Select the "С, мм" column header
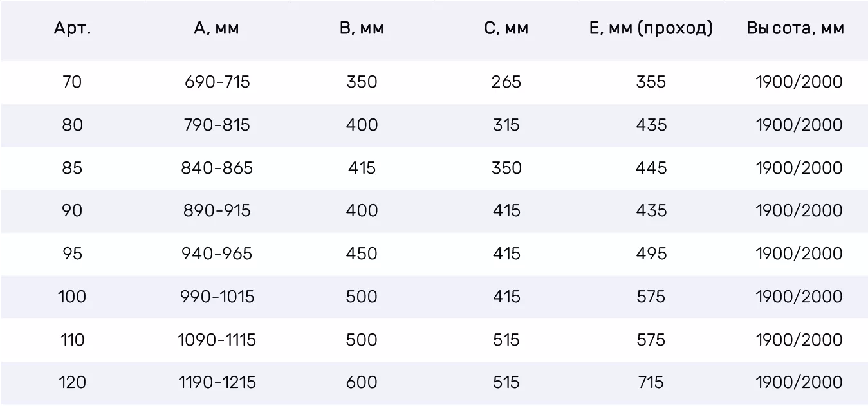 pos(506,28)
